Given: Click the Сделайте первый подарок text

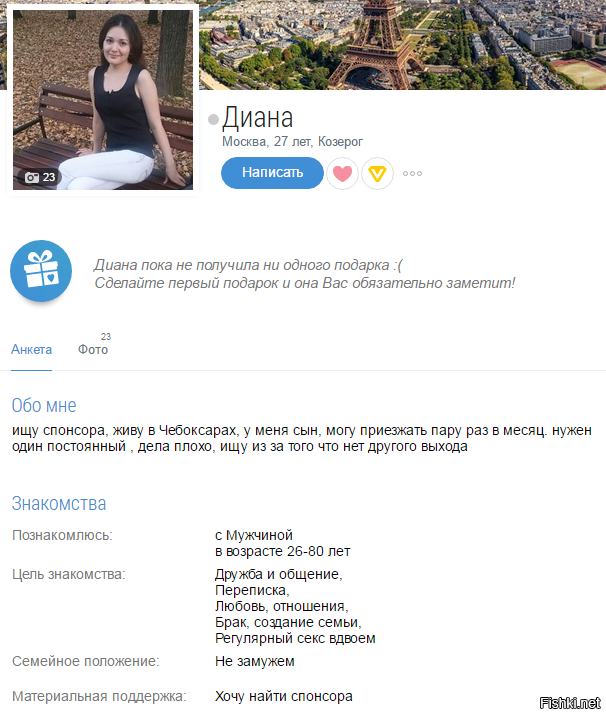Looking at the screenshot, I should [305, 283].
